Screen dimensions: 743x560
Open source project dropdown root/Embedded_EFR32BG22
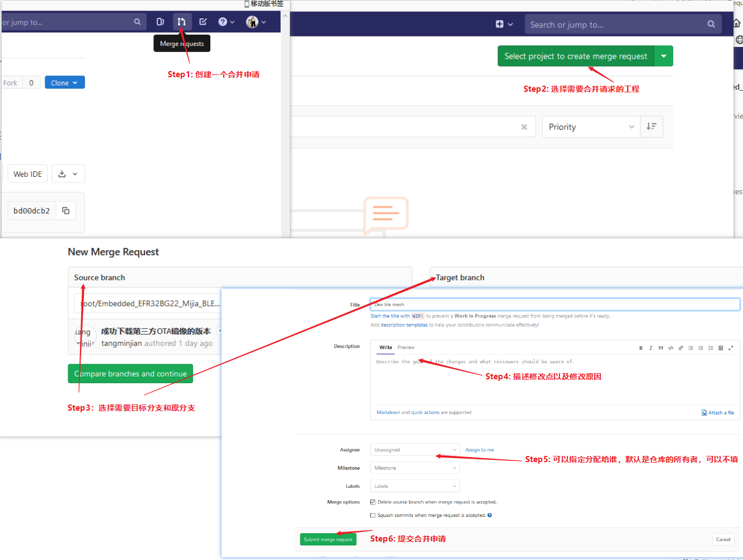[x=148, y=303]
